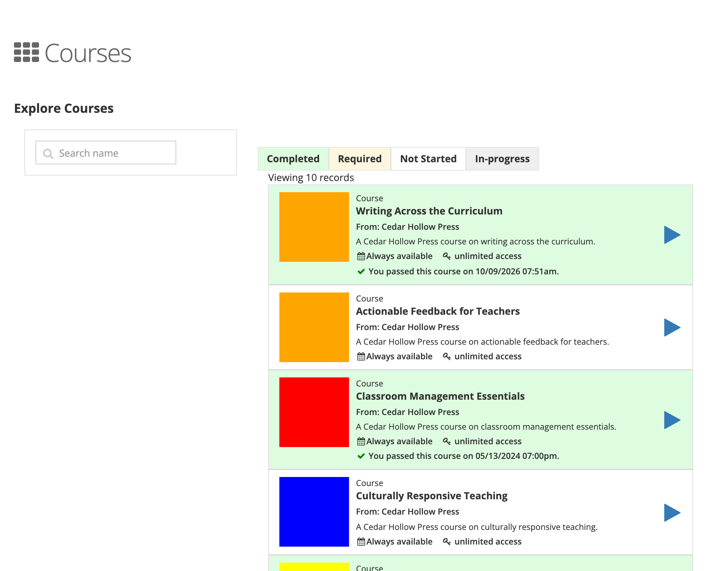Launch Actionable Feedback for Teachers play arrow

672,328
